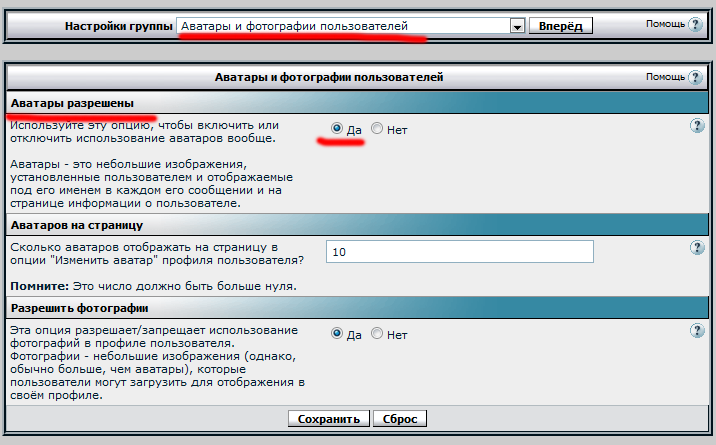Image resolution: width=716 pixels, height=445 pixels.
Task: Open help icon for Разрешить фотографии option
Action: 697,330
